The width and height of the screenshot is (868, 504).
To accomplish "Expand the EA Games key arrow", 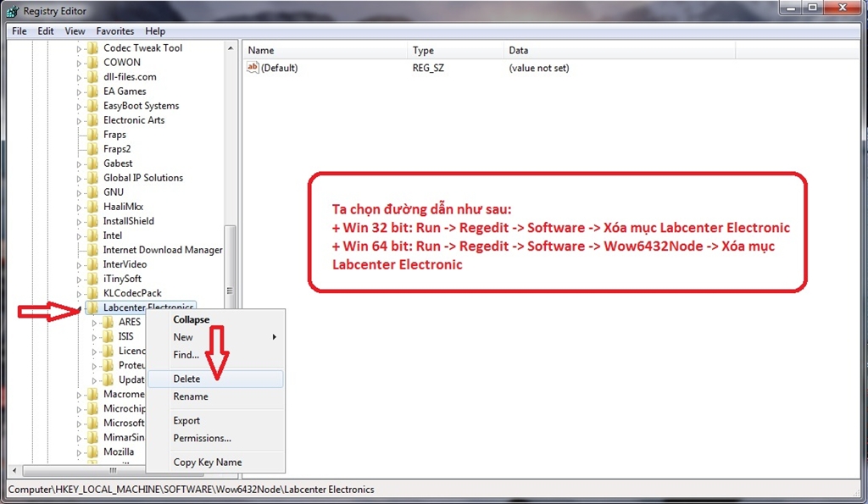I will tap(80, 91).
